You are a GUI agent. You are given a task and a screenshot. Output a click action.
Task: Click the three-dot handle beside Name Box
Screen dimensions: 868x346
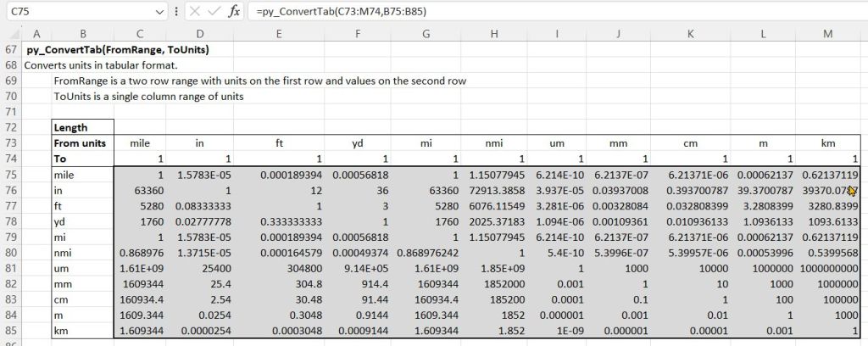[175, 13]
